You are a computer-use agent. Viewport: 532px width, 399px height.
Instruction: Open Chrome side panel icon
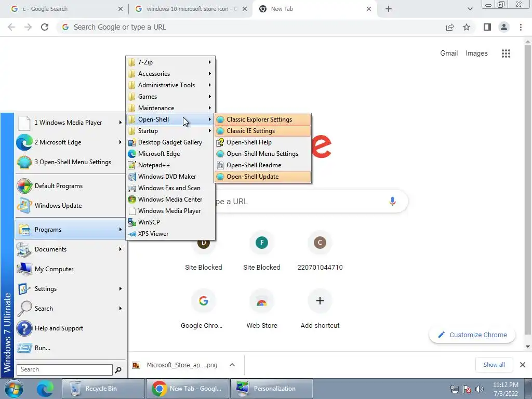[x=487, y=27]
